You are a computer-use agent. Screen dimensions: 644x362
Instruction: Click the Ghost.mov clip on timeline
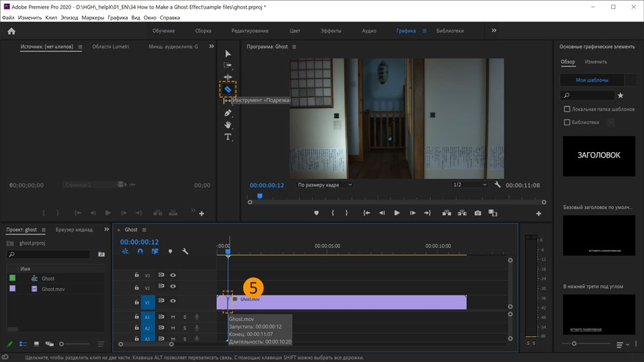click(349, 302)
